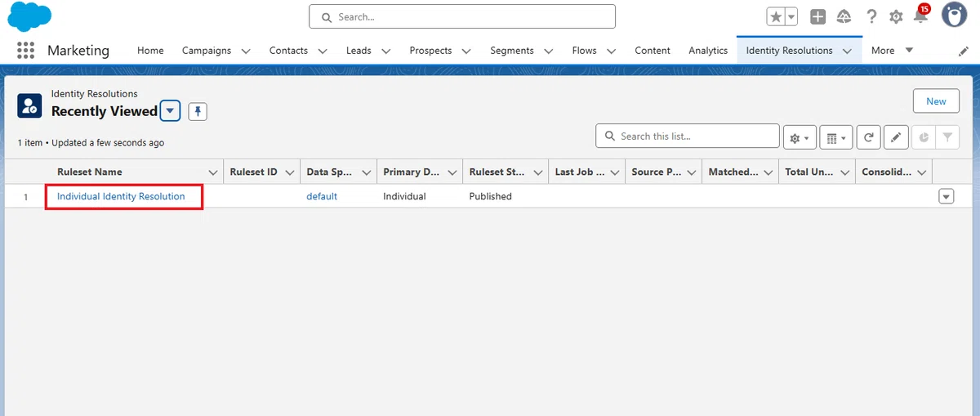Select the Identity Resolutions tab

point(789,51)
